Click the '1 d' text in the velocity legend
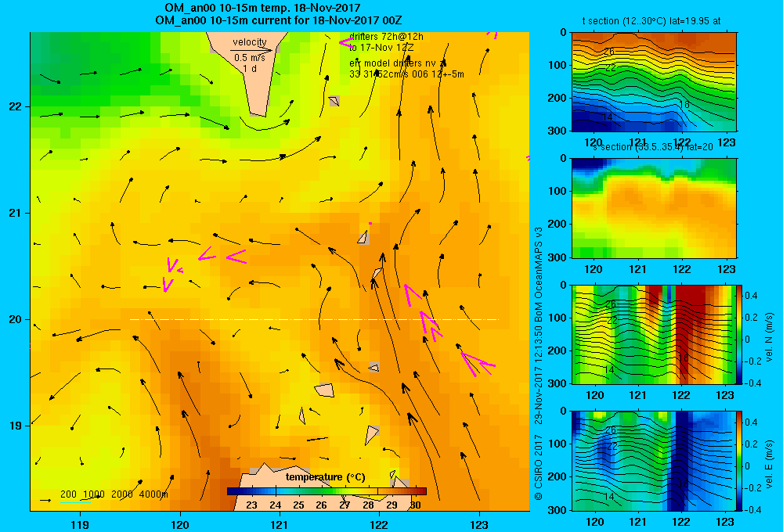This screenshot has width=783, height=532. coord(250,69)
